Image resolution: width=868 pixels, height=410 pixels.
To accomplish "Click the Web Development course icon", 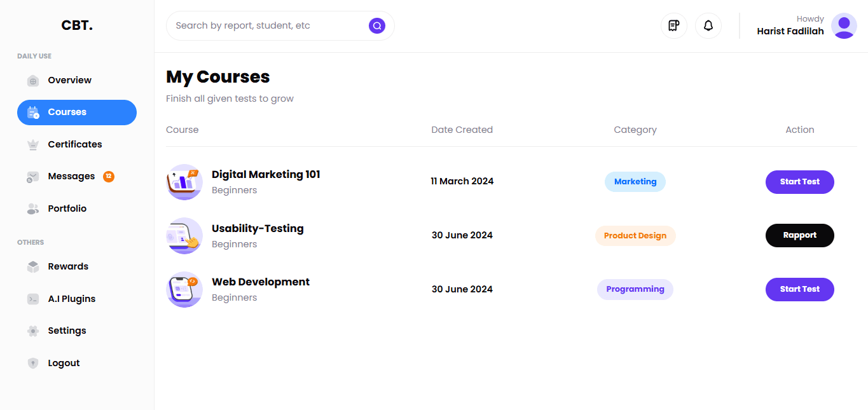I will pos(184,289).
